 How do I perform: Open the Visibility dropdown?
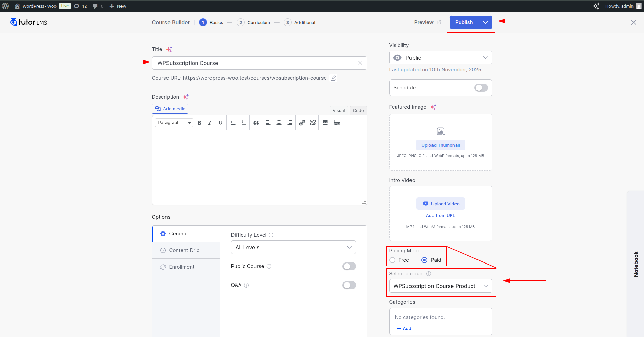[x=440, y=58]
